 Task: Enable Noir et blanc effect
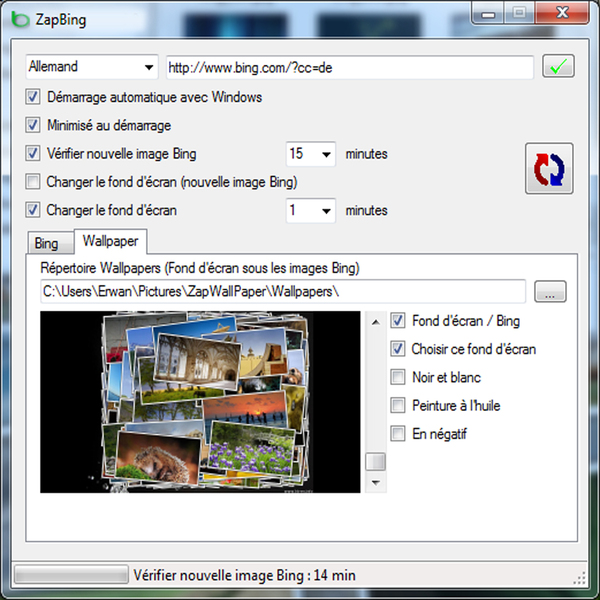pos(398,377)
